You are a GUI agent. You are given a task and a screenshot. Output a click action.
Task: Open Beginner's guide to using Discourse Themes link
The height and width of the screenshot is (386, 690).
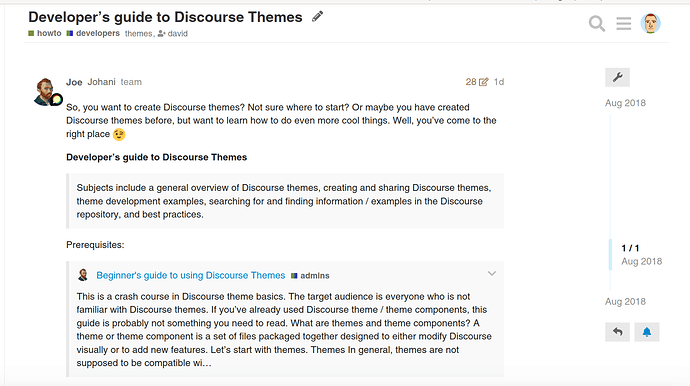click(x=191, y=275)
